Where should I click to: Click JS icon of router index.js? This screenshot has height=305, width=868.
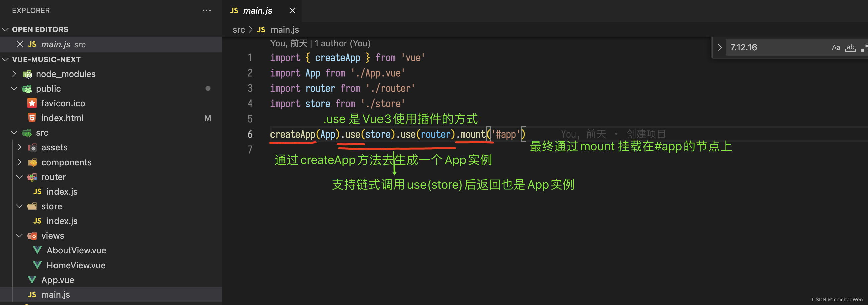point(37,192)
